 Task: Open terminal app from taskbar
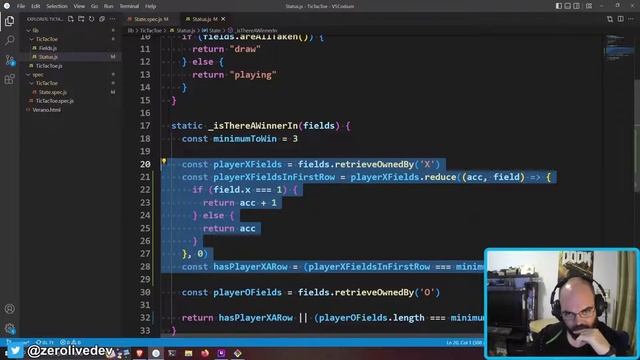pyautogui.click(x=172, y=353)
